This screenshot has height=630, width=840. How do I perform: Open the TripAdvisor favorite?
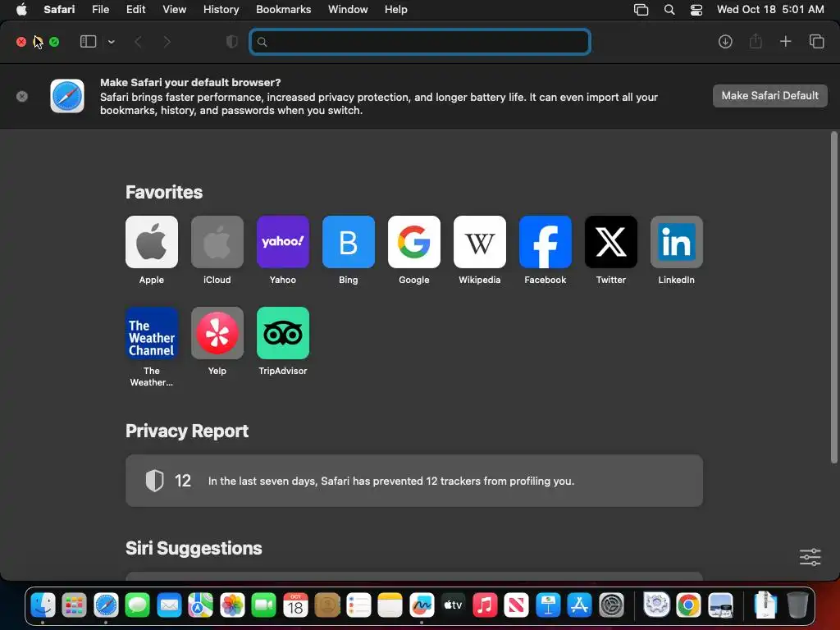click(x=283, y=333)
